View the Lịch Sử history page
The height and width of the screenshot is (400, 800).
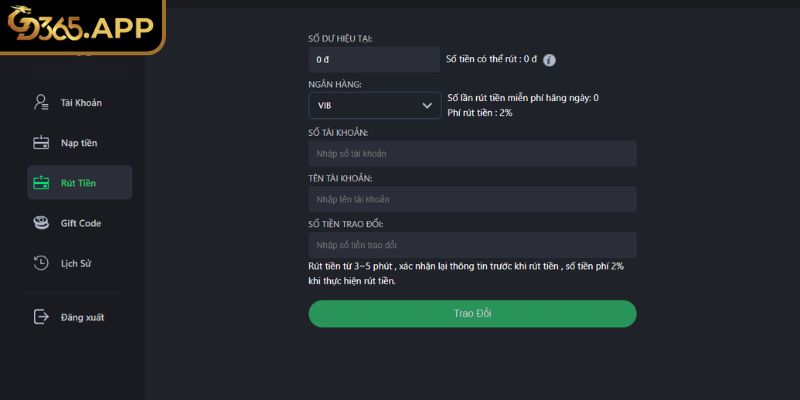tap(77, 263)
